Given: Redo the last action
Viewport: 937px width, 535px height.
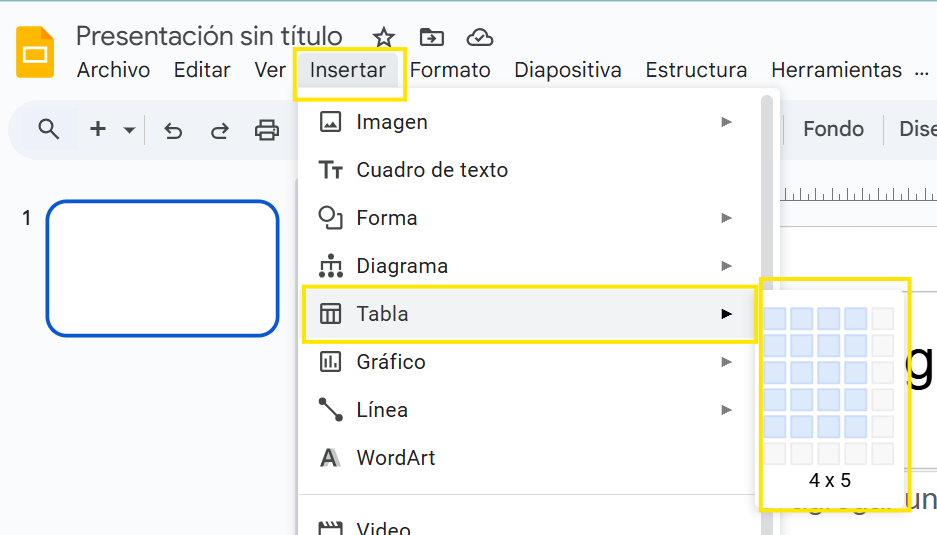Looking at the screenshot, I should (x=219, y=130).
